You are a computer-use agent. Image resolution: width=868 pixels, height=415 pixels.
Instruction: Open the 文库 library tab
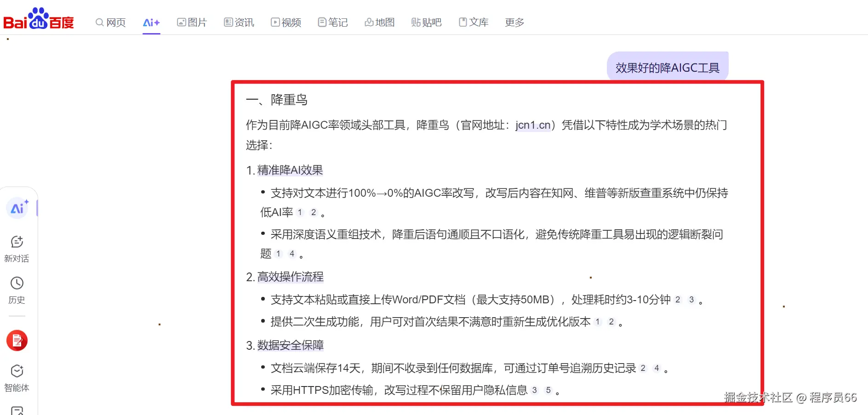pyautogui.click(x=474, y=22)
